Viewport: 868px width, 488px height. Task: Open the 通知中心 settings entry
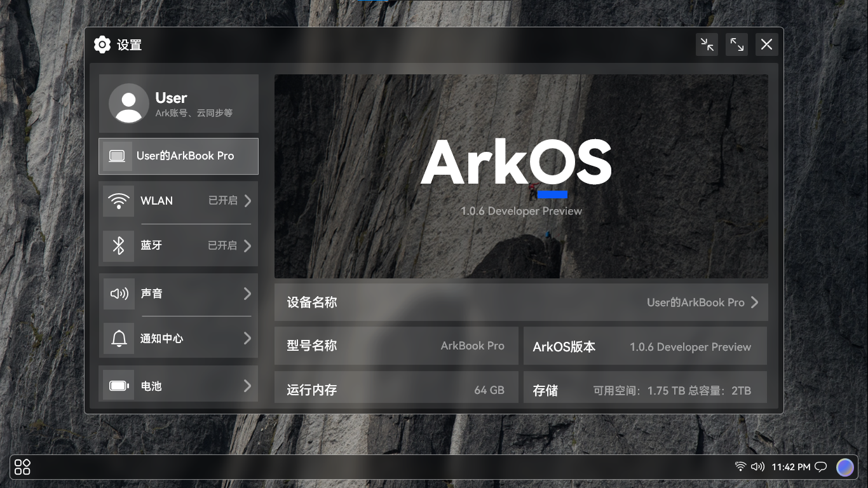point(179,339)
